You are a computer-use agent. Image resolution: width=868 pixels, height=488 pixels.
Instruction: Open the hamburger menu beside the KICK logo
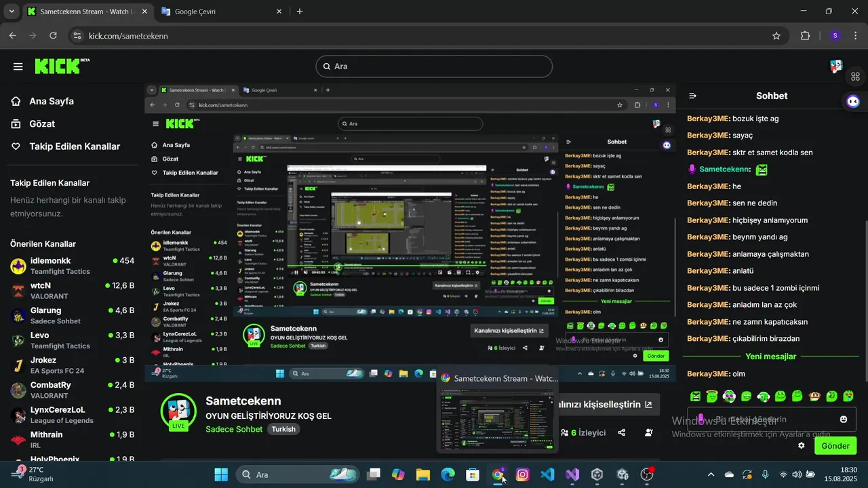click(18, 66)
